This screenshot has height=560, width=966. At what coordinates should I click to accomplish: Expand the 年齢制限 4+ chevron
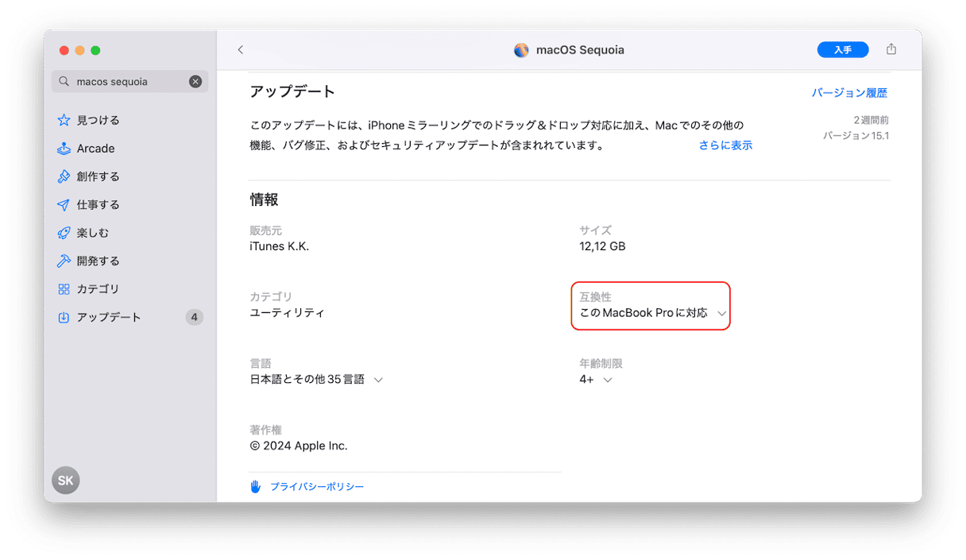point(608,380)
